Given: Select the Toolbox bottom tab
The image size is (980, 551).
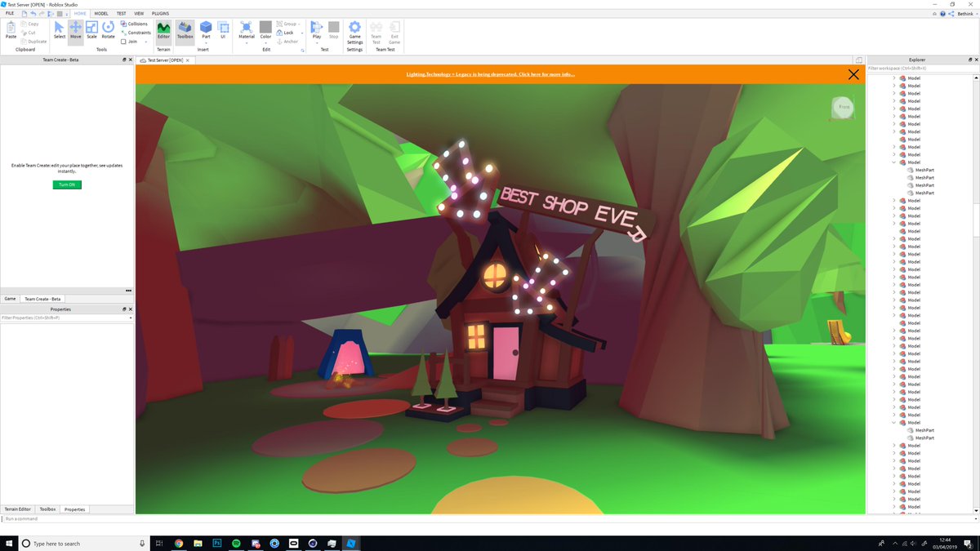Looking at the screenshot, I should click(x=48, y=509).
